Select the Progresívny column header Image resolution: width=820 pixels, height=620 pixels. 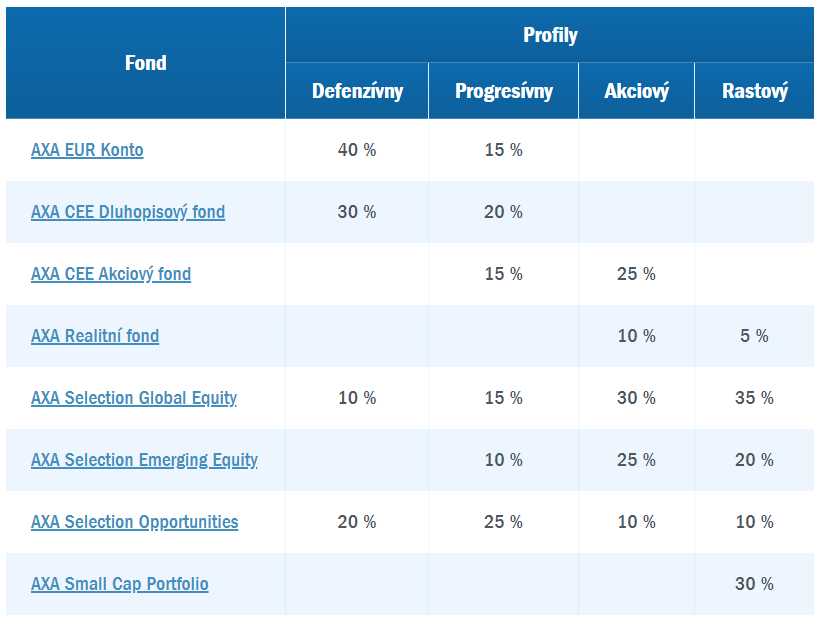(503, 91)
